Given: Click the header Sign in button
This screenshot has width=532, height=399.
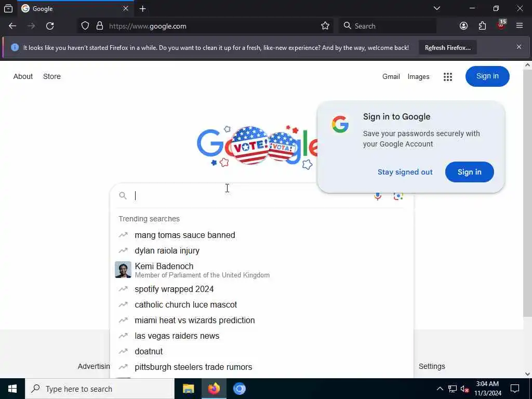Looking at the screenshot, I should click(x=487, y=76).
